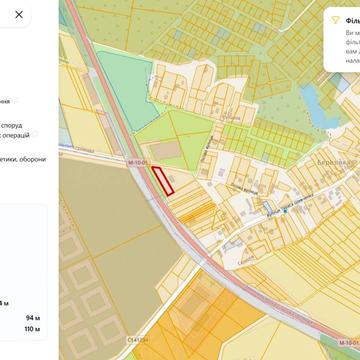Image resolution: width=360 pixels, height=360 pixels.
Task: Select the red-outlined land parcel
Action: pos(163,180)
